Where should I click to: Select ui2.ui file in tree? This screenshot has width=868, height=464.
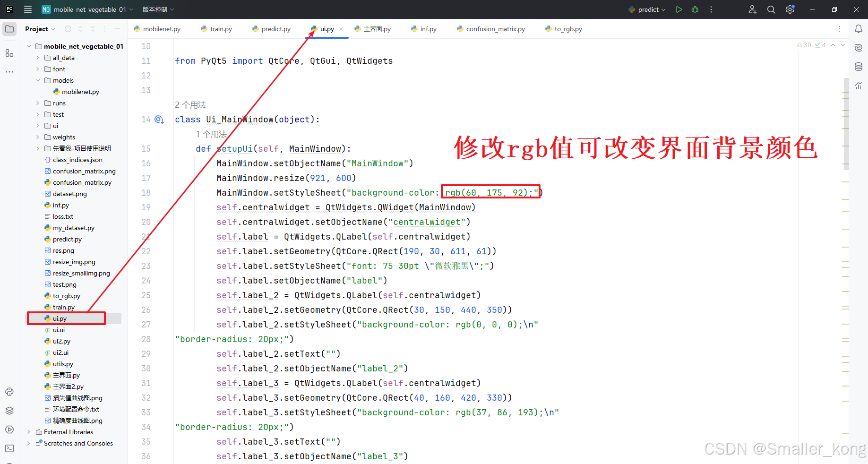coord(60,352)
